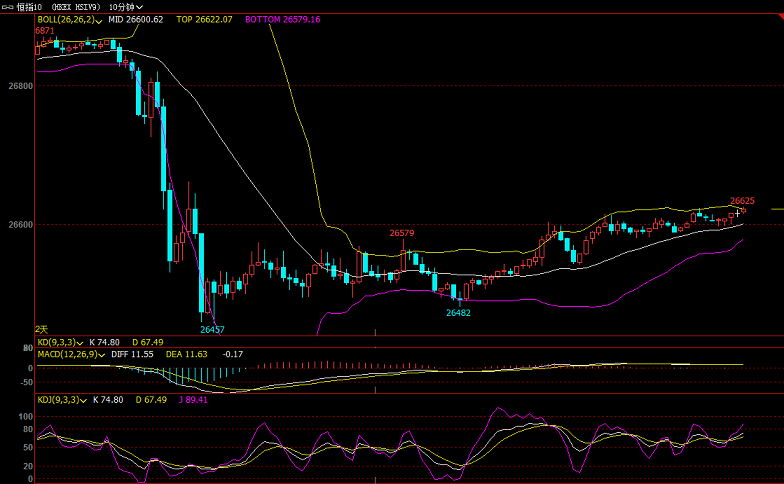This screenshot has width=784, height=484.
Task: Click the (HKEX HSIV9) contract code
Action: click(78, 6)
